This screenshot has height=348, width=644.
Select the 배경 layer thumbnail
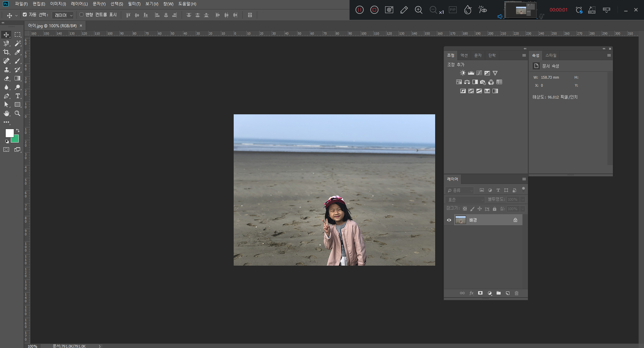click(x=460, y=220)
